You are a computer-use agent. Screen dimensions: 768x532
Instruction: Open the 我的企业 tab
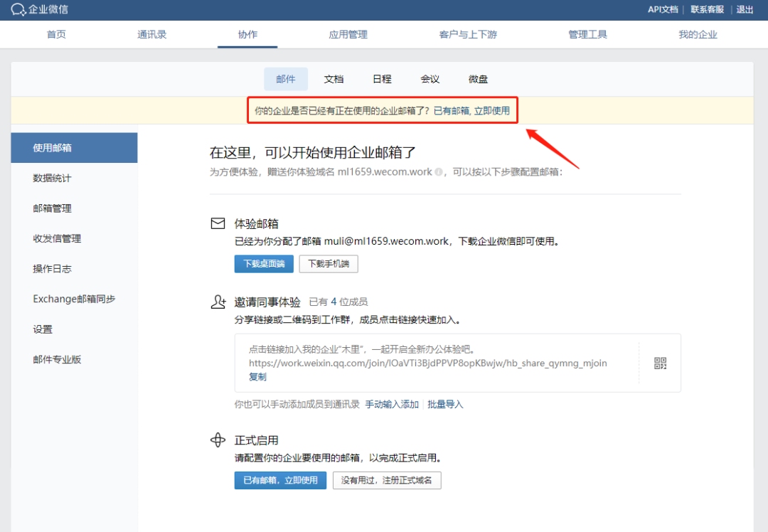(698, 34)
